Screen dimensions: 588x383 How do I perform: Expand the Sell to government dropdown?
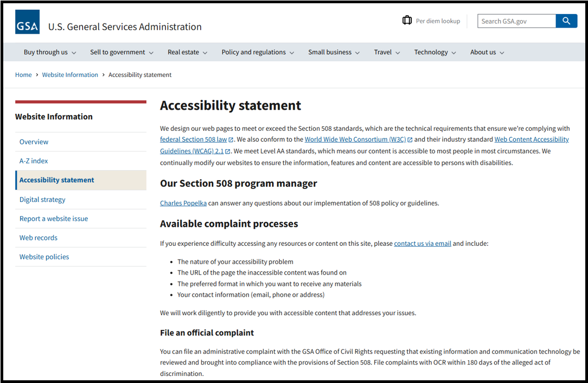[122, 52]
